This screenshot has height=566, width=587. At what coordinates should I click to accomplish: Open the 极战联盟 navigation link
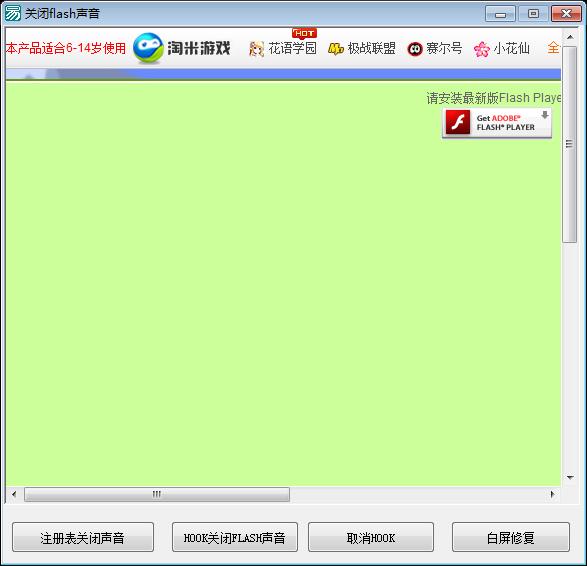click(371, 48)
